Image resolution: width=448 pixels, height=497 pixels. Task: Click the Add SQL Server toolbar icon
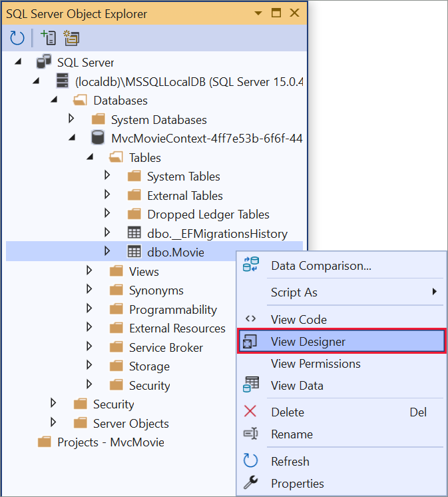pyautogui.click(x=48, y=38)
